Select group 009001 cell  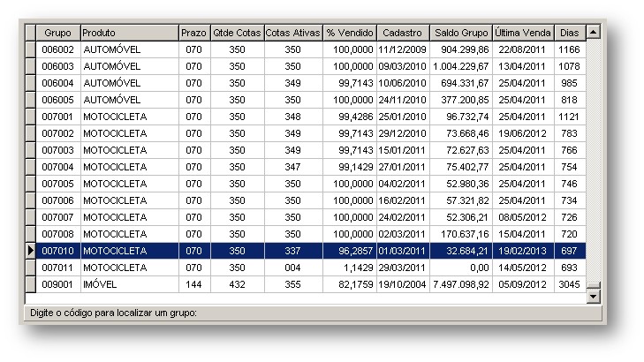pyautogui.click(x=58, y=285)
